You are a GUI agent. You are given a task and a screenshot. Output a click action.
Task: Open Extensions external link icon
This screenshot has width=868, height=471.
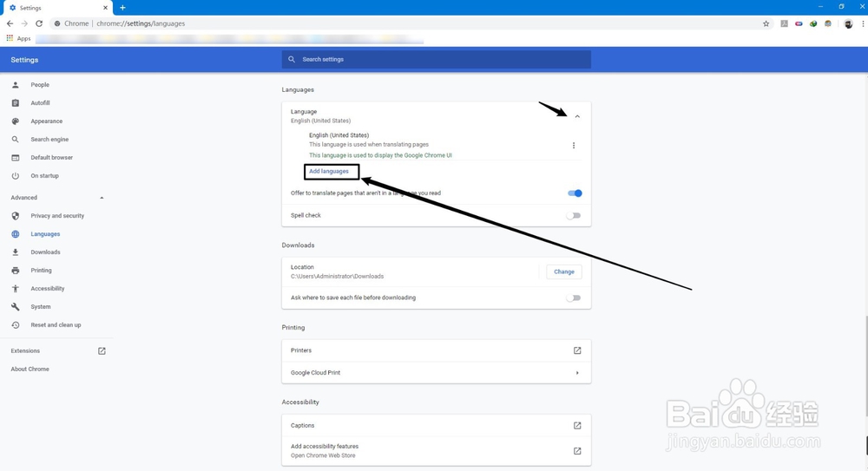(102, 351)
